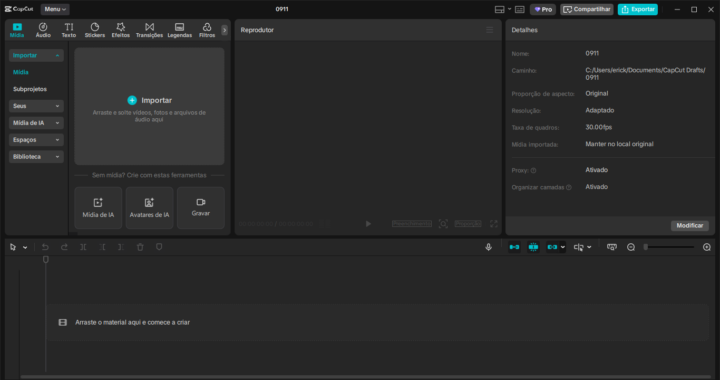Take a snapshot with the player's capture icon
Screen dimensions: 720x380
point(443,224)
